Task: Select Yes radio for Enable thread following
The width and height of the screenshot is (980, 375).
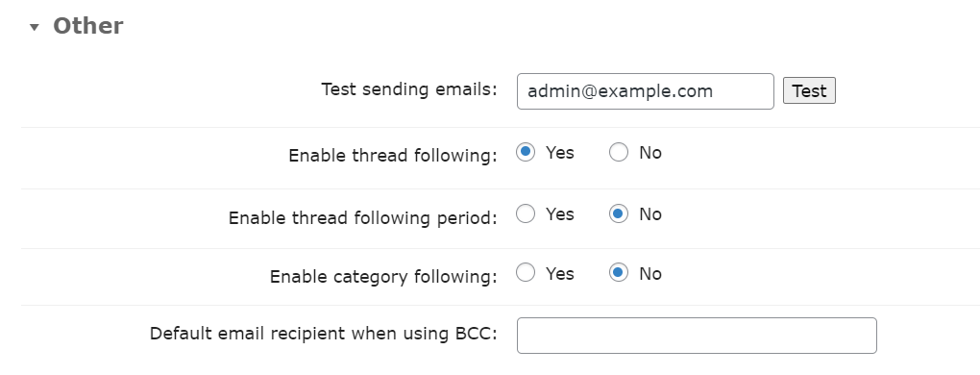Action: [525, 152]
